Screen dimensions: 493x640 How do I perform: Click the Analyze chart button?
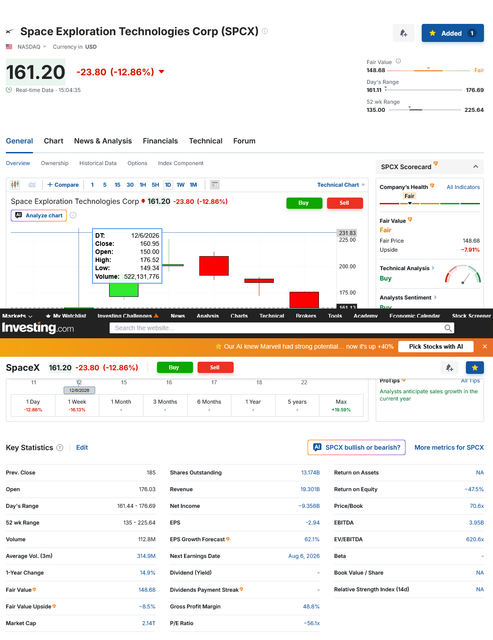pyautogui.click(x=39, y=215)
